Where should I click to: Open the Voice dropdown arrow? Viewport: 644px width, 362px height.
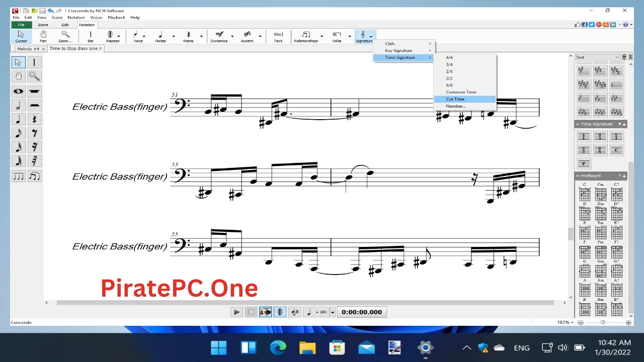click(144, 36)
